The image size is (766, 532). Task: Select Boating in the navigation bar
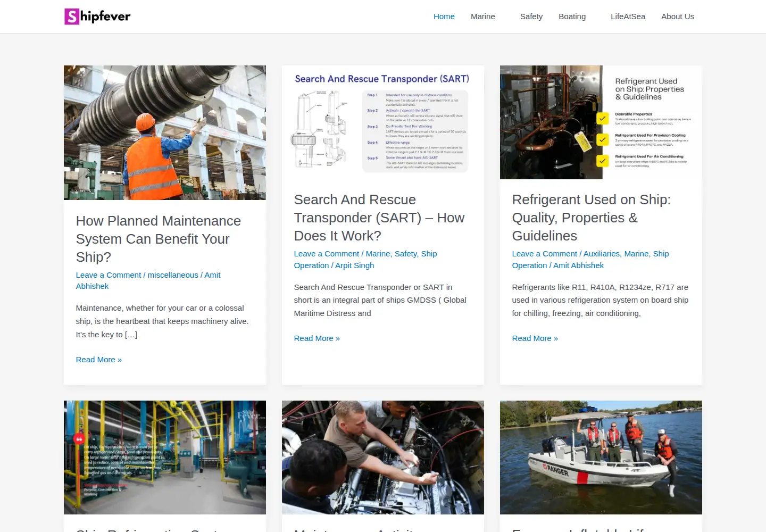[572, 16]
